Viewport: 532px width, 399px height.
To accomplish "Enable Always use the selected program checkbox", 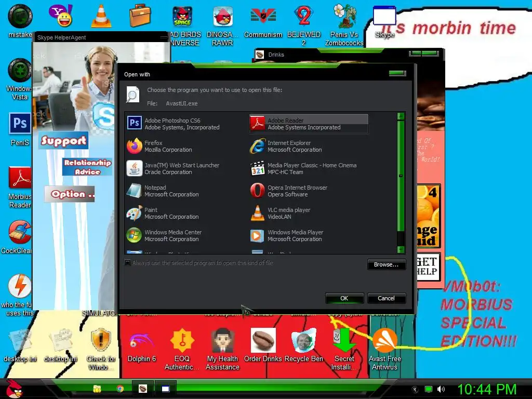I will coord(128,262).
